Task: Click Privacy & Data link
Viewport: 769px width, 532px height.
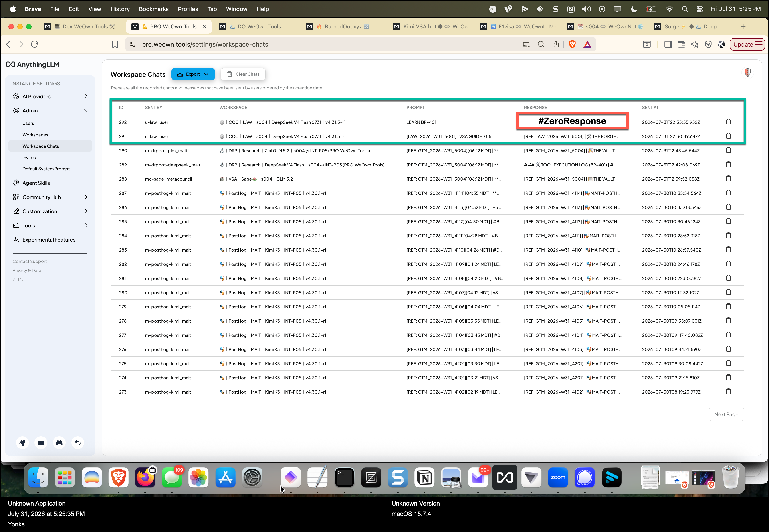Action: (27, 270)
